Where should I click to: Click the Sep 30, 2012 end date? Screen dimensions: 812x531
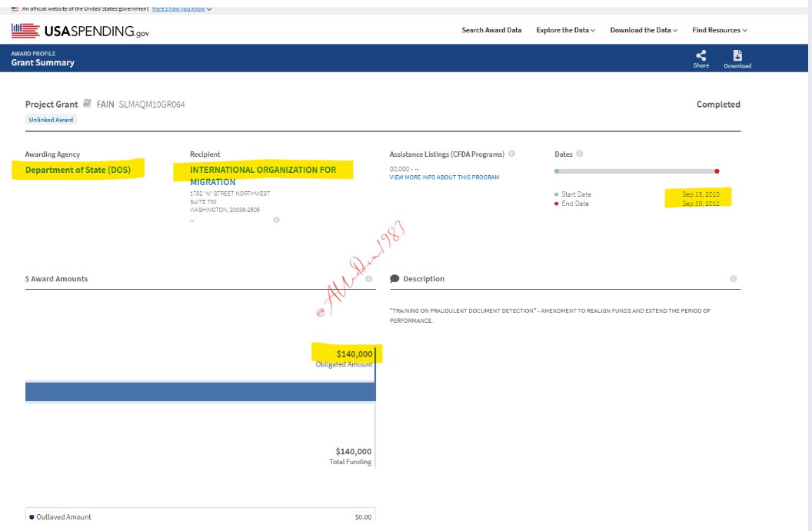coord(701,204)
